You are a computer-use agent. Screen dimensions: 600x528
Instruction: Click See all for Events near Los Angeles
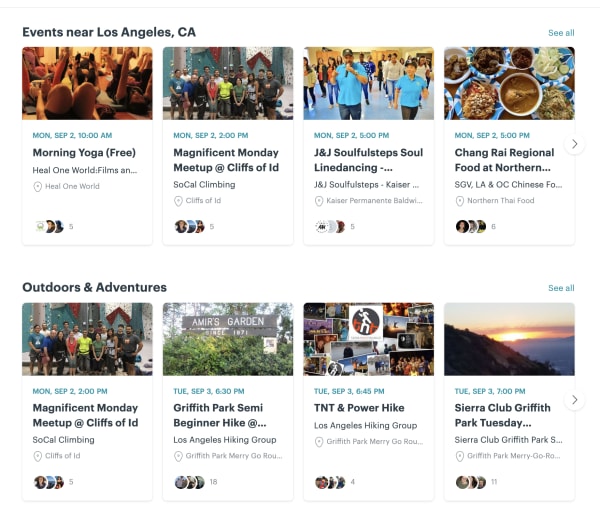coord(561,33)
